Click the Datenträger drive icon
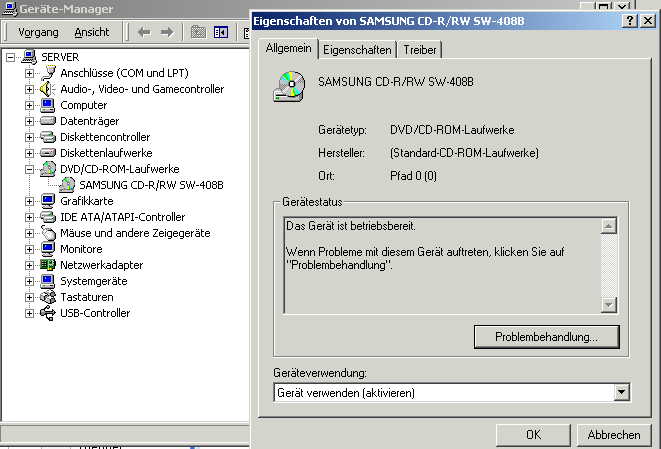 tap(48, 121)
